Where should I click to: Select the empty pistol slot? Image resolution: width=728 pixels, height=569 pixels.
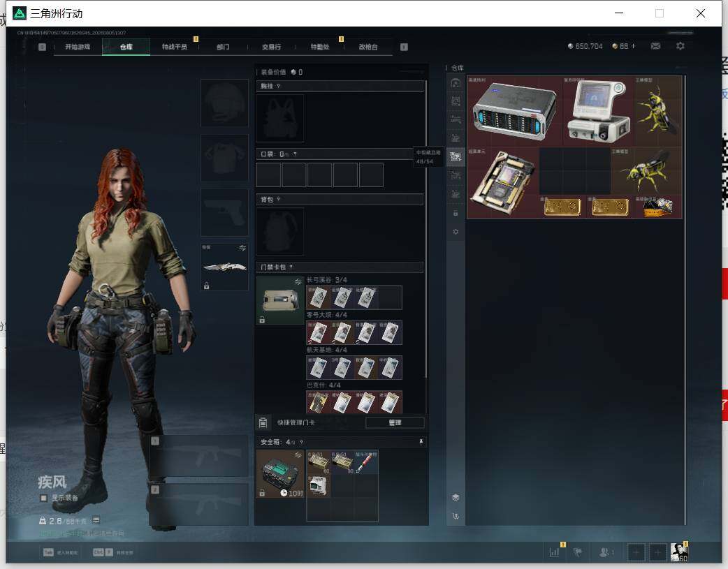(x=224, y=212)
